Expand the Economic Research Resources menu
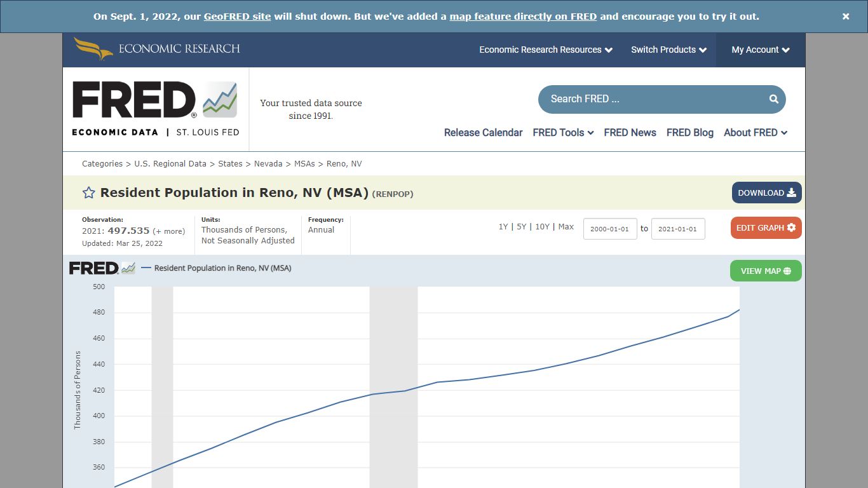 pos(546,50)
